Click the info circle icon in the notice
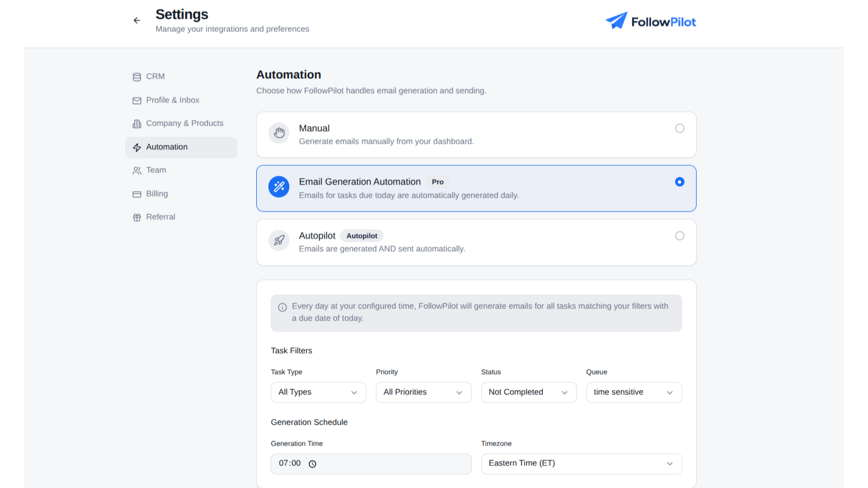Image resolution: width=868 pixels, height=488 pixels. click(282, 307)
